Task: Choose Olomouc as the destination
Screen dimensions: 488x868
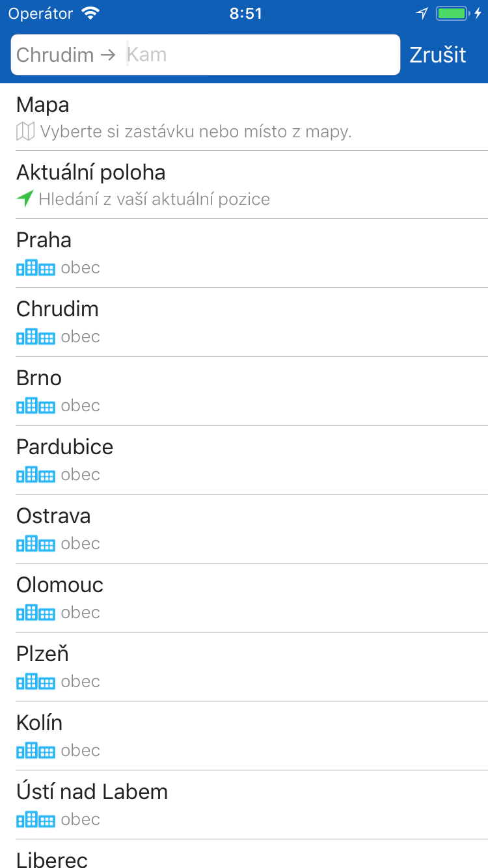Action: (244, 597)
